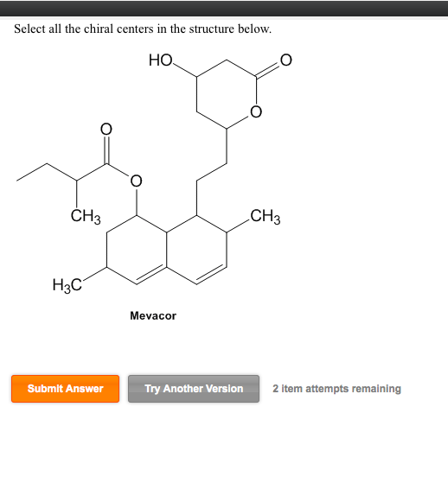
Task: Select the CH3 label below the butanoate chain
Action: (86, 217)
